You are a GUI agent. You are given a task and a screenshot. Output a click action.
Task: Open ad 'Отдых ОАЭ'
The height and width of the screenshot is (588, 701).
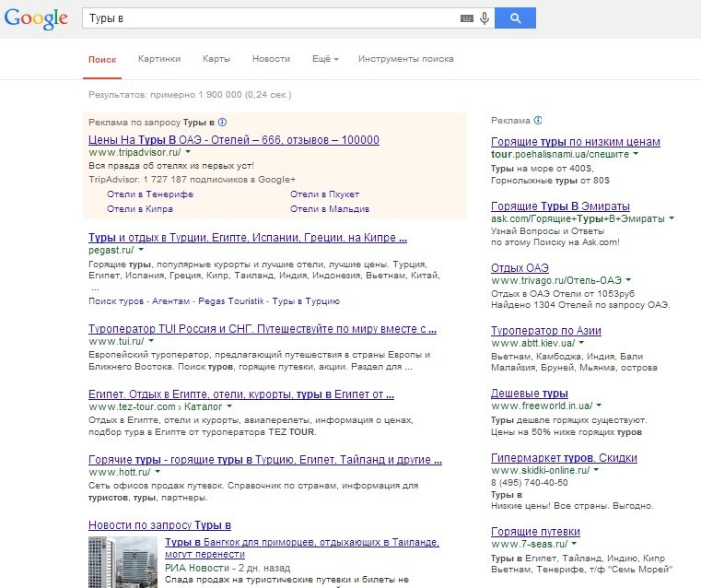click(x=520, y=268)
